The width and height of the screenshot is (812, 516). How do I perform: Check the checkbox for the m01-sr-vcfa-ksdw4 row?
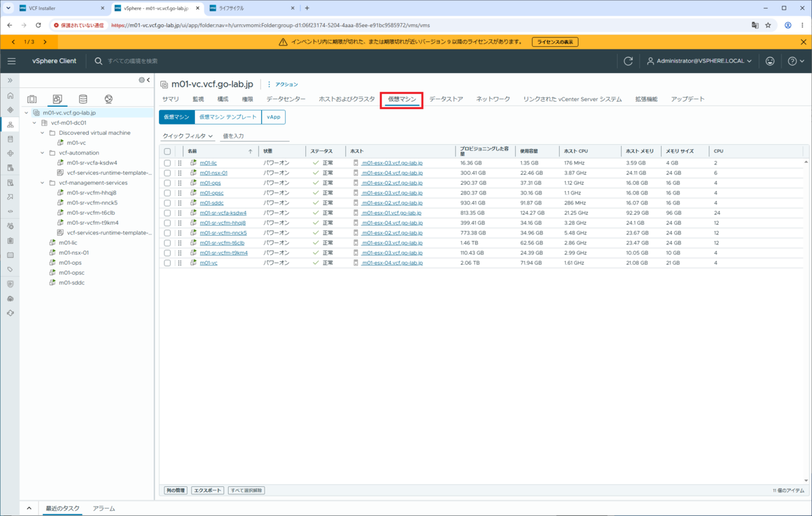pyautogui.click(x=167, y=213)
